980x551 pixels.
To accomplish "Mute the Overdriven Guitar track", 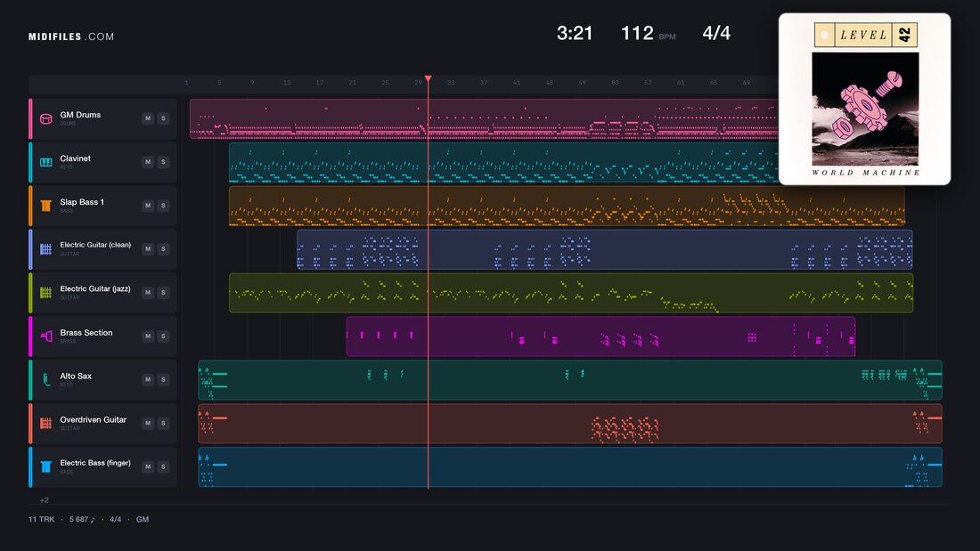I will (x=148, y=423).
